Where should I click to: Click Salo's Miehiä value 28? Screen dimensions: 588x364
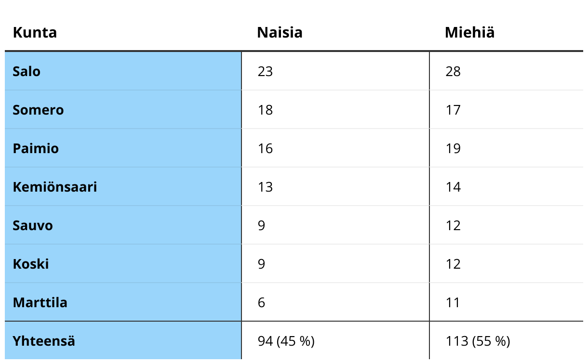pos(453,71)
